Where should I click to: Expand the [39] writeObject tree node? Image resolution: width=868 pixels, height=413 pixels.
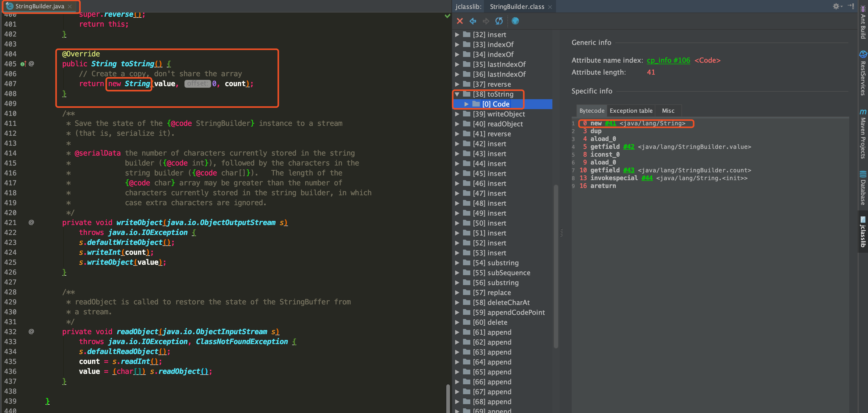(x=457, y=114)
